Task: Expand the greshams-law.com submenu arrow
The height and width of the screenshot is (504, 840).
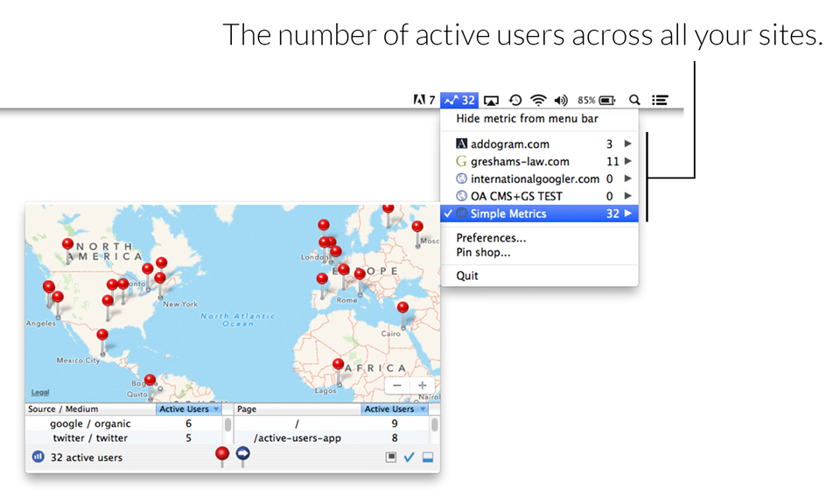Action: [x=628, y=161]
